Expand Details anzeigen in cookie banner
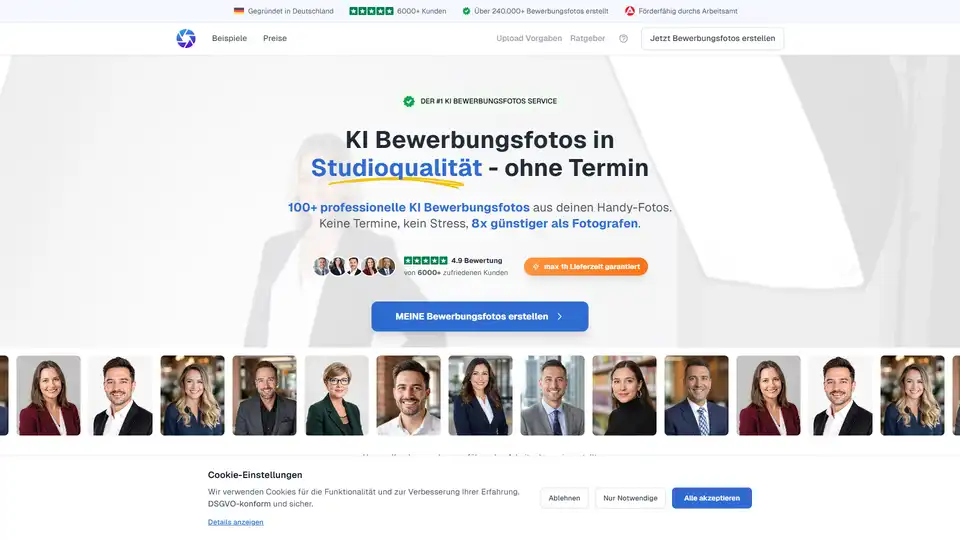The image size is (960, 540). [x=236, y=522]
